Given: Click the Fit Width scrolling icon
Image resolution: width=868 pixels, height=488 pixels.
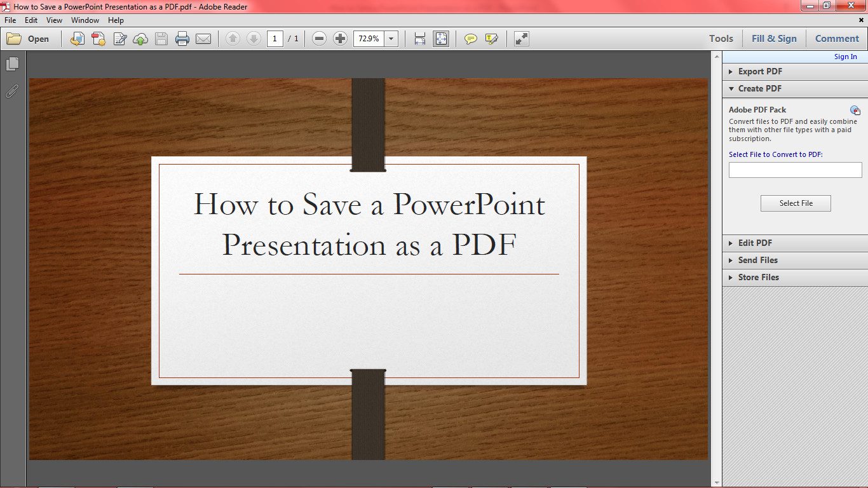Looking at the screenshot, I should coord(420,39).
